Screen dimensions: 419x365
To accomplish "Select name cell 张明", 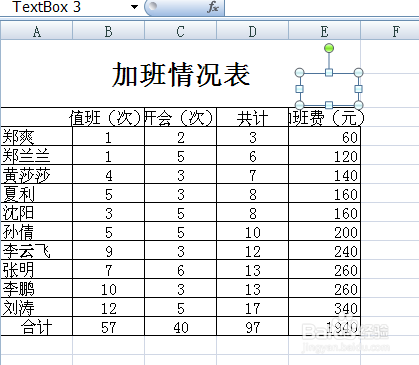I will (x=37, y=269).
